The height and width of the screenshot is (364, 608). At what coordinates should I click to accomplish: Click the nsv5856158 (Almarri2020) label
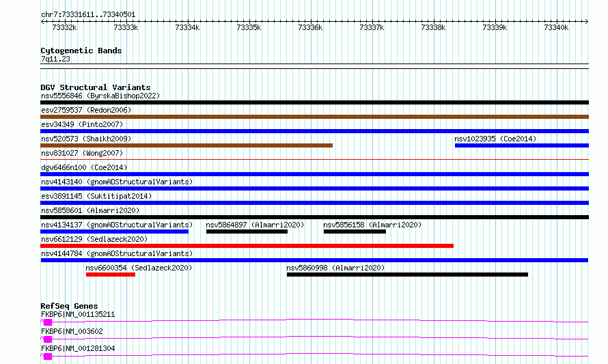[x=372, y=225]
